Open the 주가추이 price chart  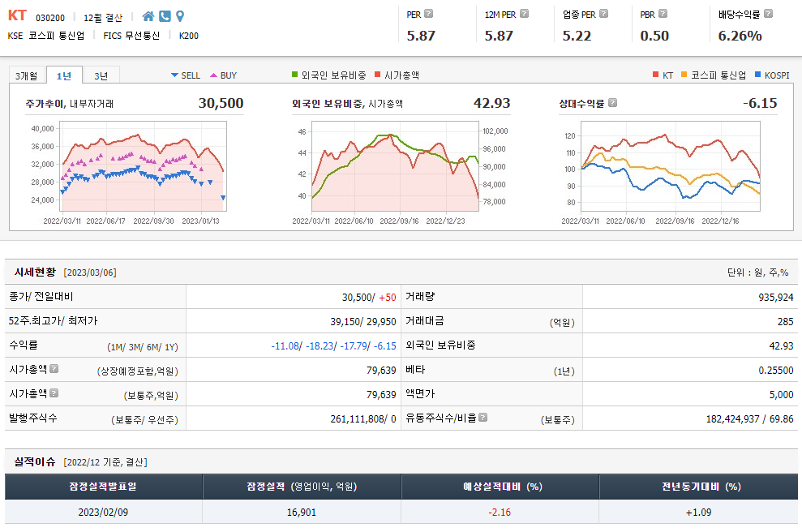click(x=144, y=166)
